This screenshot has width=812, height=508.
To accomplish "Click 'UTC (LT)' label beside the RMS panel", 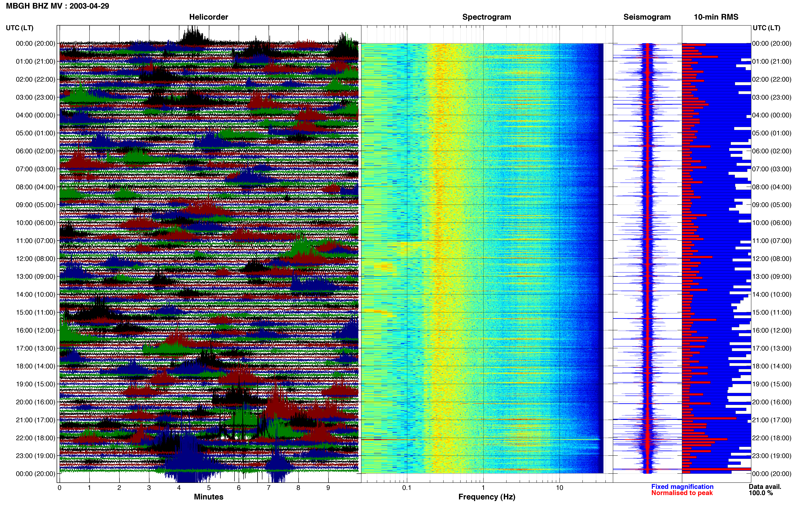I will click(x=766, y=28).
